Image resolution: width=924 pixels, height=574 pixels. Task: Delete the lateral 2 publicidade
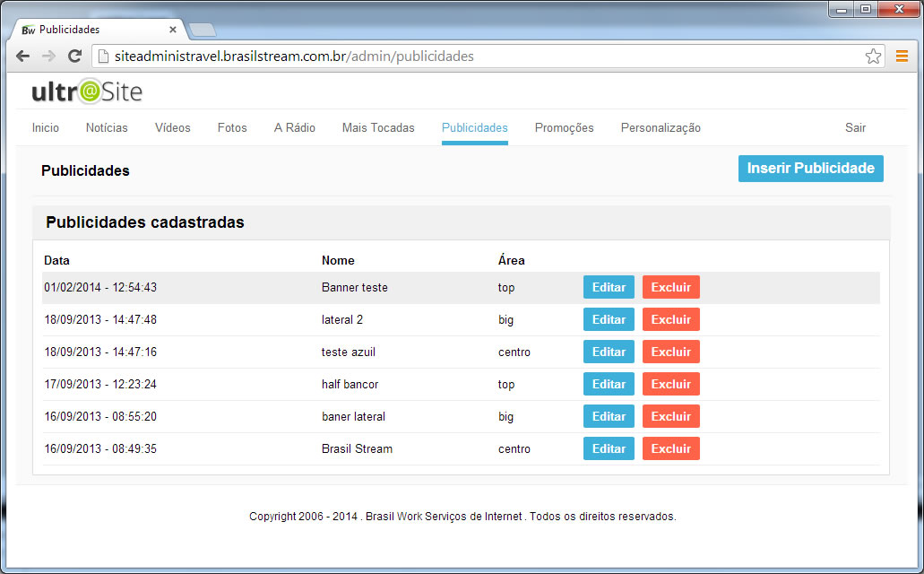670,319
